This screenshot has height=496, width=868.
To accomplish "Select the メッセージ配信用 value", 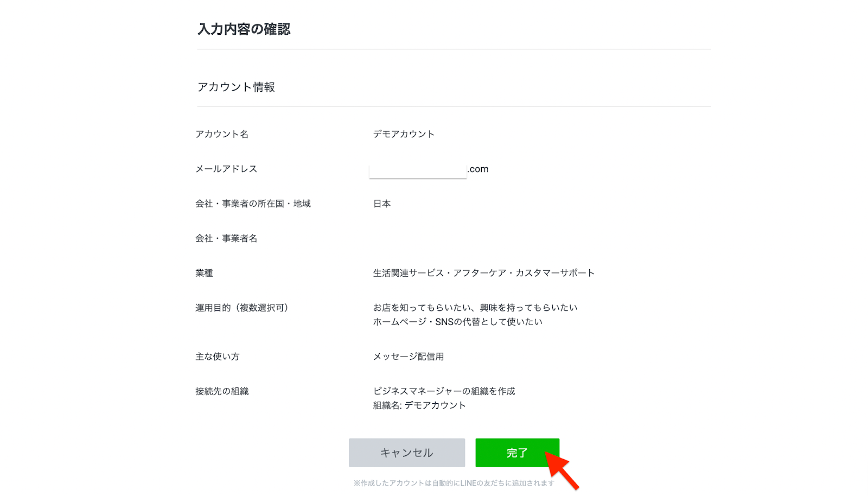I will (408, 357).
